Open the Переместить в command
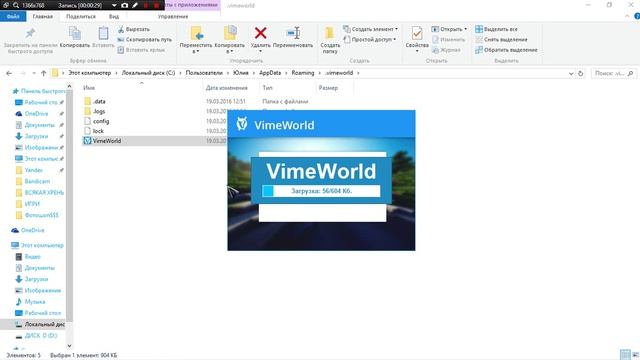640x360 pixels. pos(196,40)
